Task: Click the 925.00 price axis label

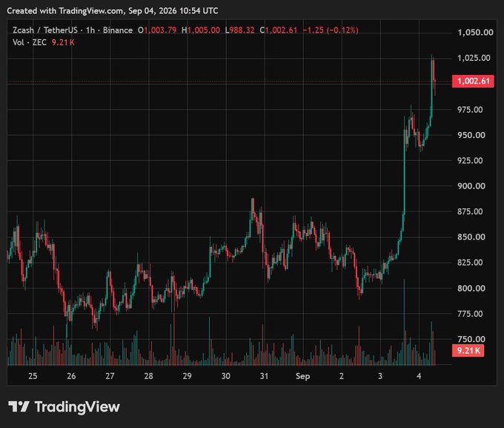Action: click(x=470, y=160)
